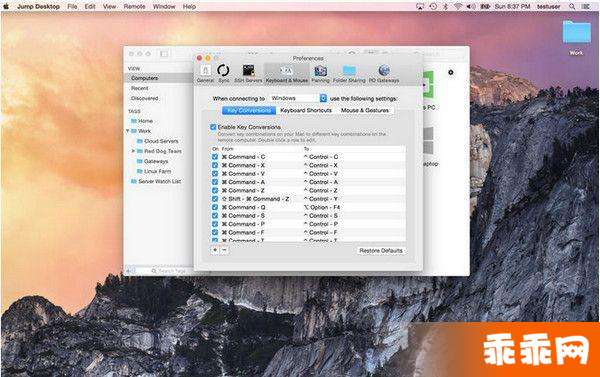This screenshot has height=377, width=600.
Task: Open the Window menu
Action: (x=164, y=7)
